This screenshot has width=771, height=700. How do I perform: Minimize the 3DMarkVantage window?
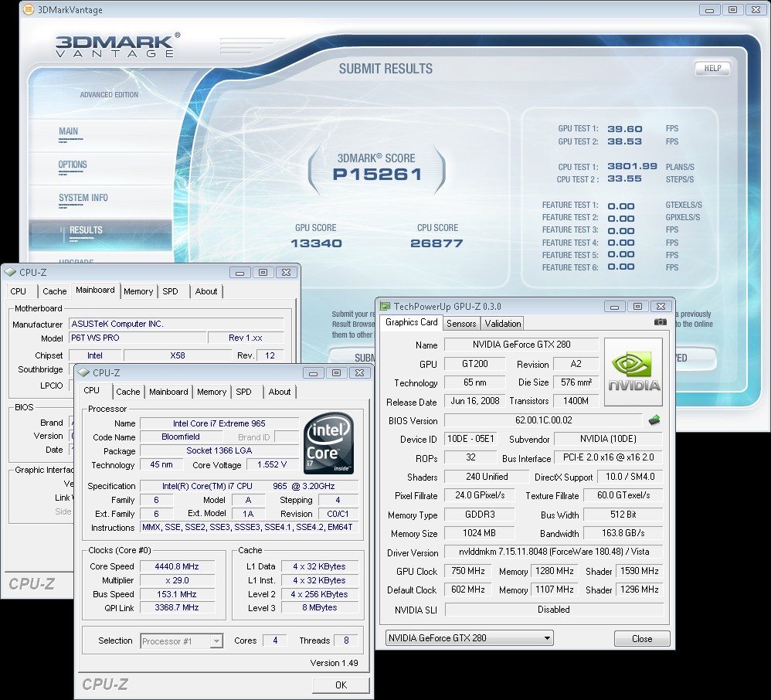pyautogui.click(x=709, y=10)
